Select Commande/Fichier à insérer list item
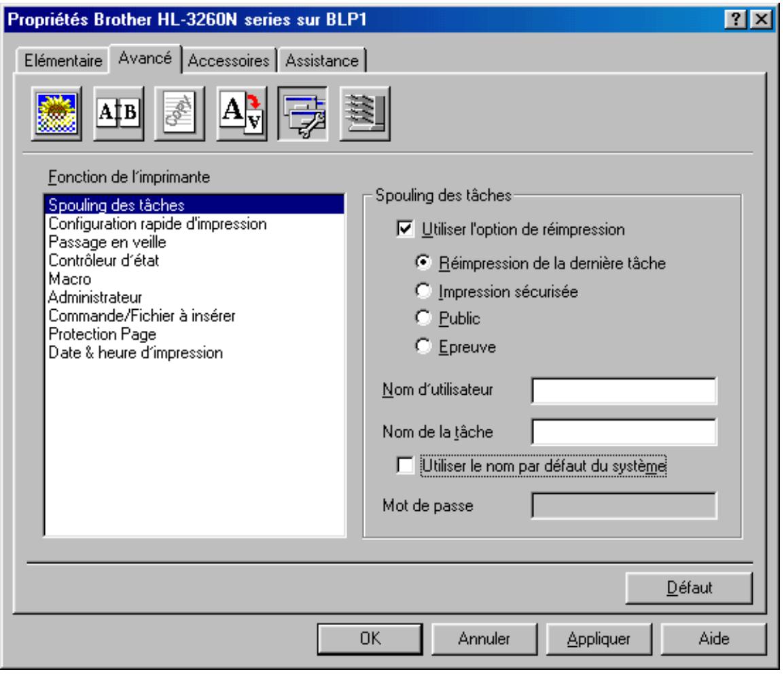The width and height of the screenshot is (784, 674). point(194,316)
